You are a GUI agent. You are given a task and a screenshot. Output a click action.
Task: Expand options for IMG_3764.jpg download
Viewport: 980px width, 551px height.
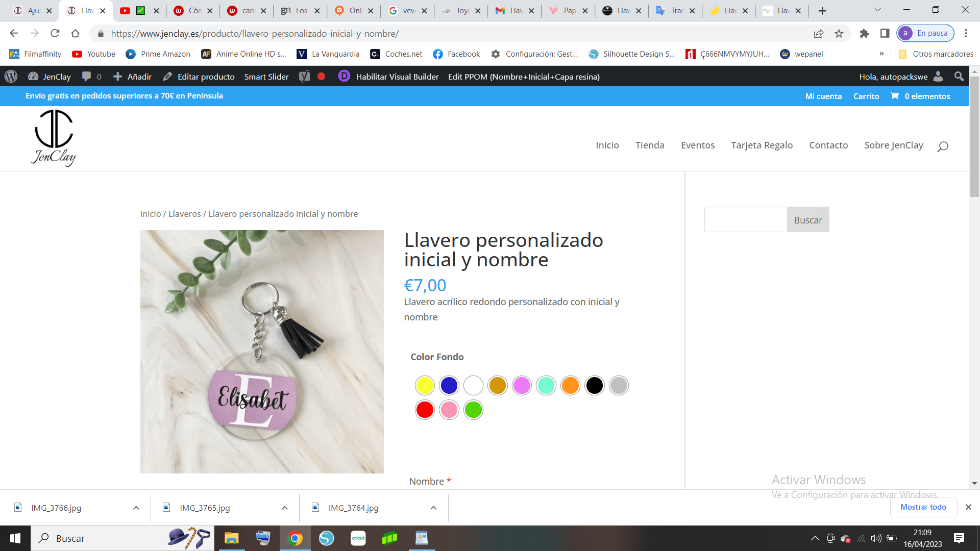(433, 508)
